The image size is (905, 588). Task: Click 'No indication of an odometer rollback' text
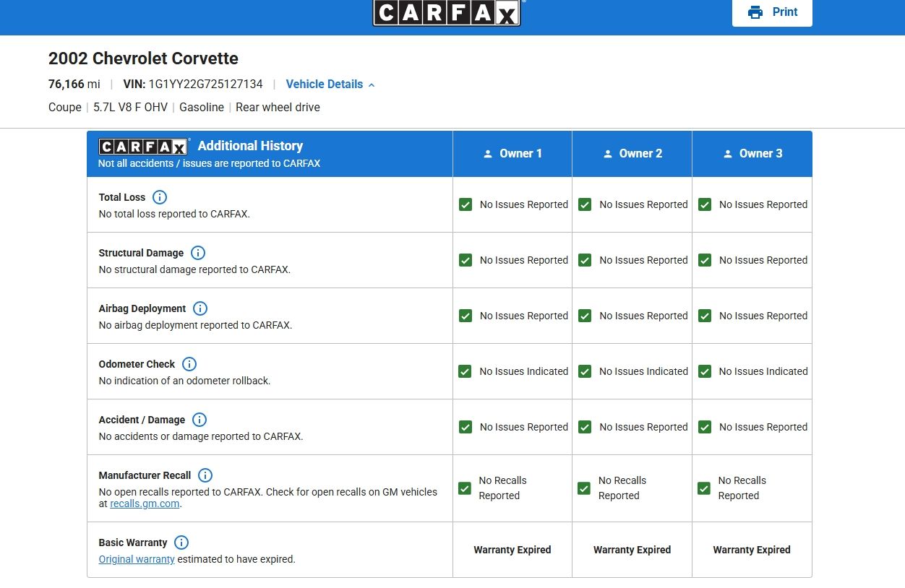[x=184, y=381]
